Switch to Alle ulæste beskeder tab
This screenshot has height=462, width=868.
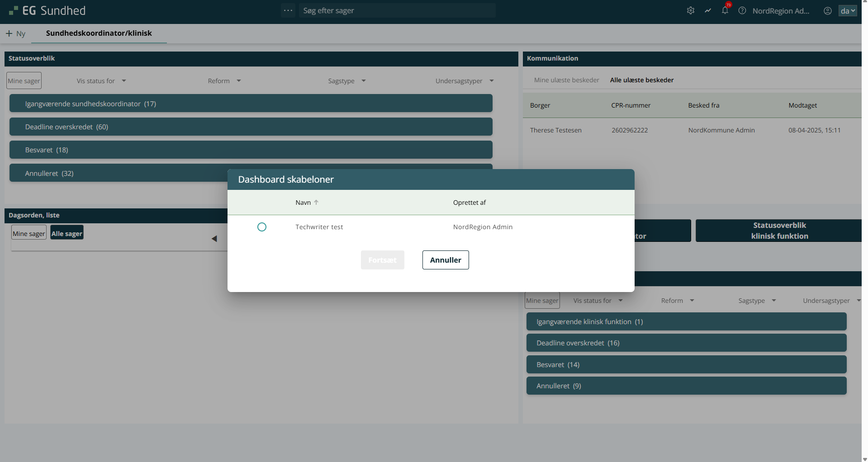641,80
